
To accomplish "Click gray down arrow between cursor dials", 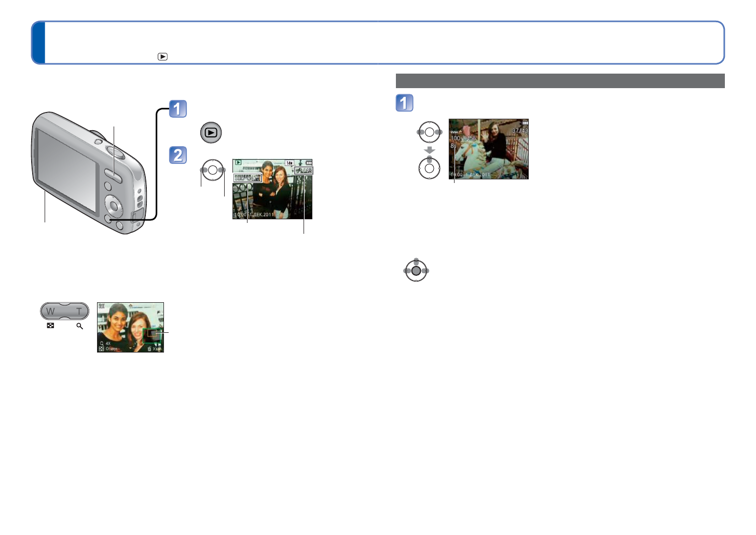I will coord(429,150).
